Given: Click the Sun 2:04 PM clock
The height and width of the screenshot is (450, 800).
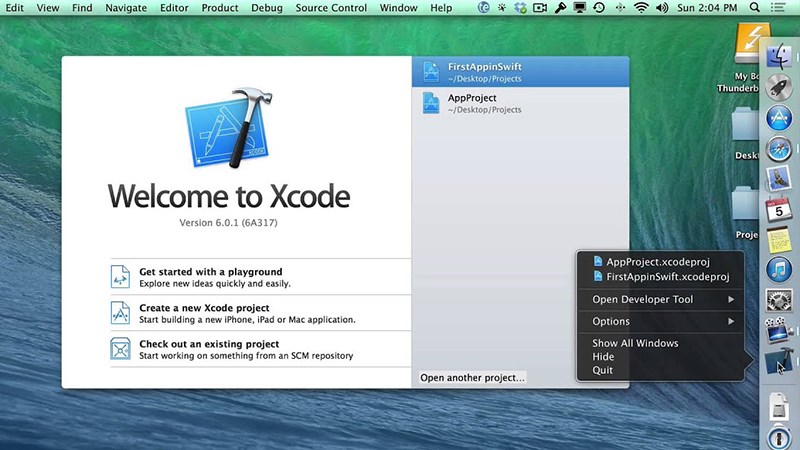Looking at the screenshot, I should [x=707, y=8].
